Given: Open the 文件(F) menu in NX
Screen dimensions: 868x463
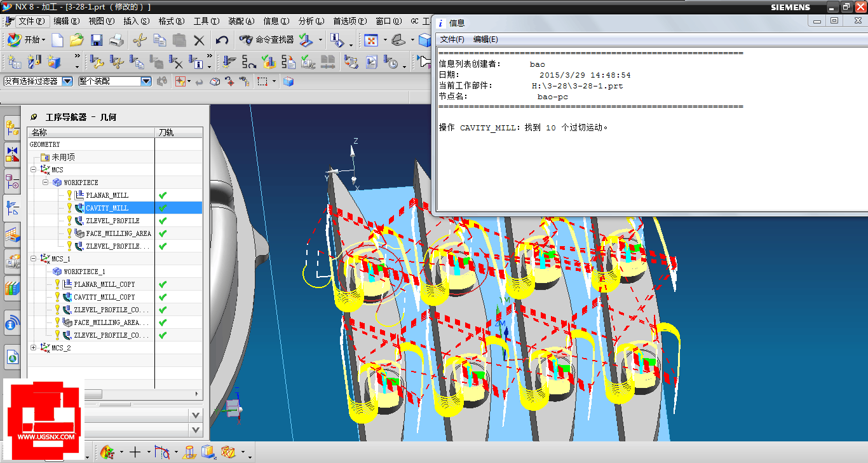Looking at the screenshot, I should 32,21.
